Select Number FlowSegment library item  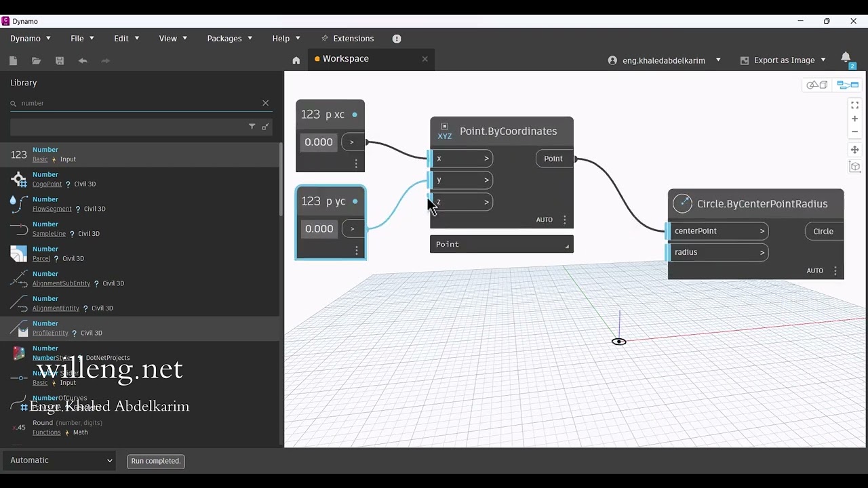coord(140,204)
